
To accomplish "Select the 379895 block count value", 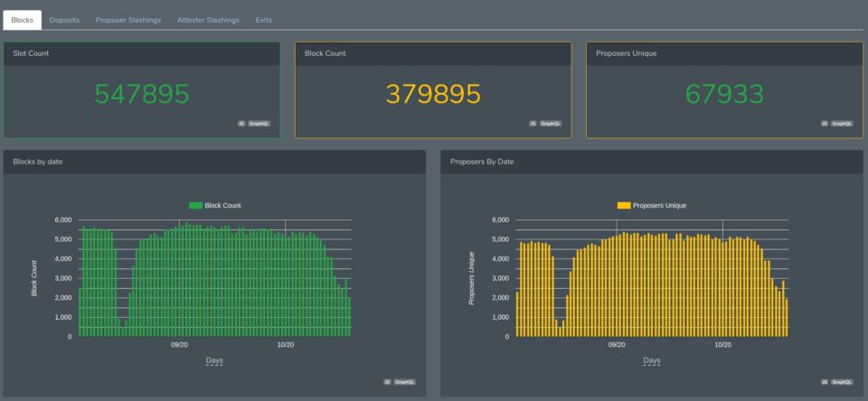I will pyautogui.click(x=433, y=95).
